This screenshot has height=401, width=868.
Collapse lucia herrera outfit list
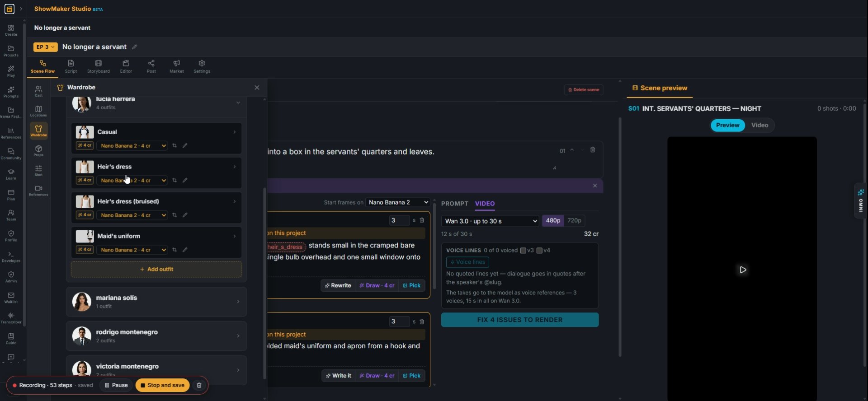(x=238, y=103)
